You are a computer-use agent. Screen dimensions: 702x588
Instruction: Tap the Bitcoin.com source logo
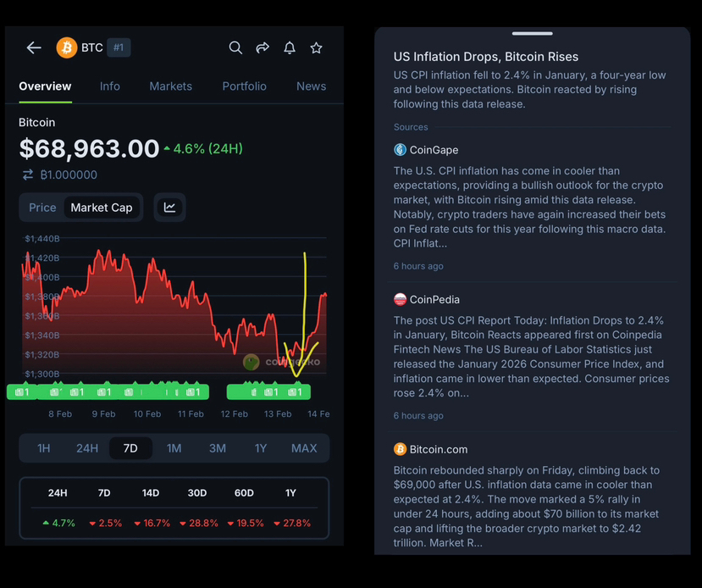click(400, 449)
